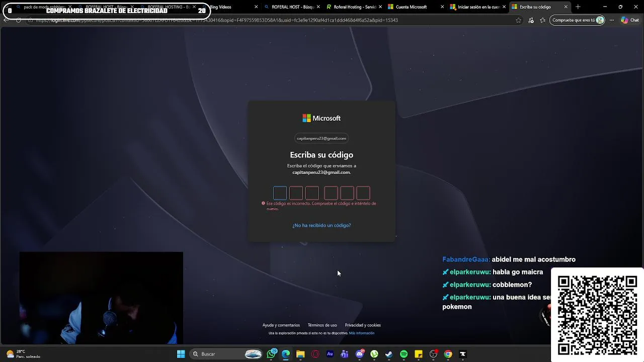Viewport: 644px width, 362px height.
Task: Click the Comprueba que eres tú button
Action: click(577, 20)
